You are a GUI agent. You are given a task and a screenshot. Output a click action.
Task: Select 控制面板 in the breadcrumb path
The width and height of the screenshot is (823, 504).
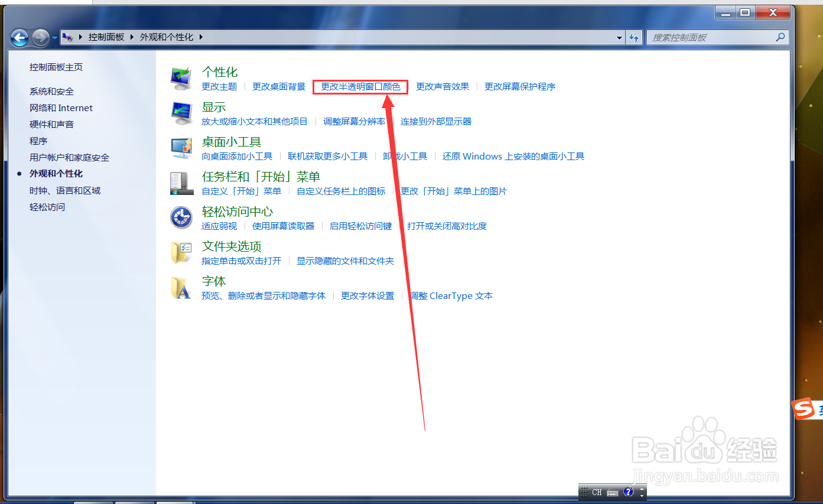[106, 37]
